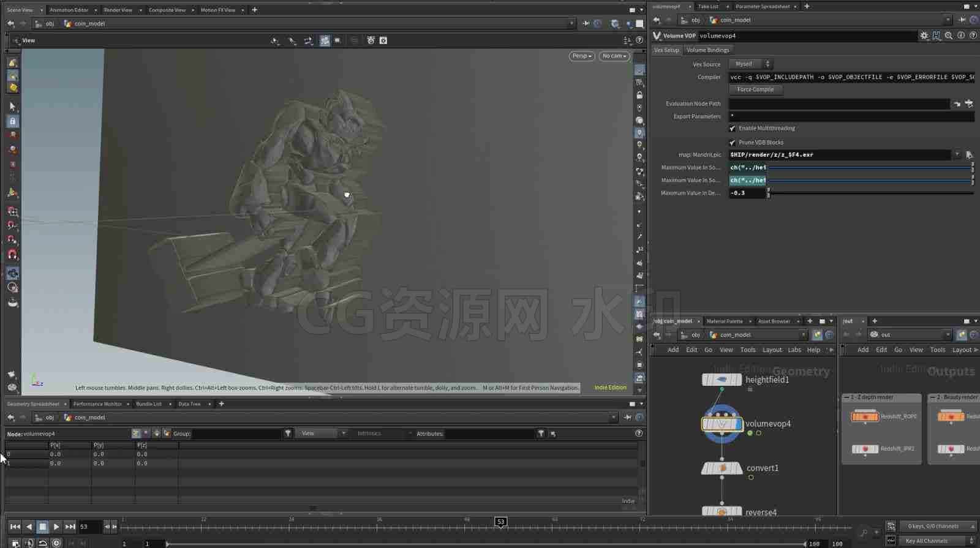Show node info with the circled i icon
The image size is (980, 548).
(961, 36)
